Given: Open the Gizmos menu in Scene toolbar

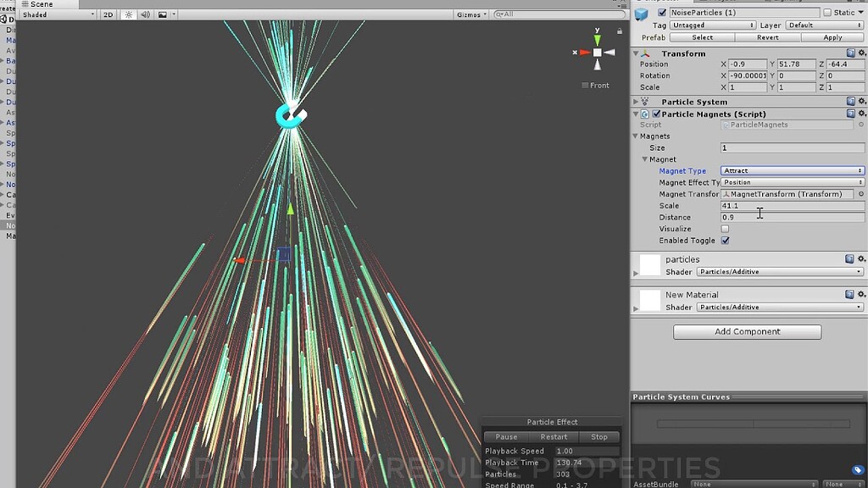Looking at the screenshot, I should point(471,14).
